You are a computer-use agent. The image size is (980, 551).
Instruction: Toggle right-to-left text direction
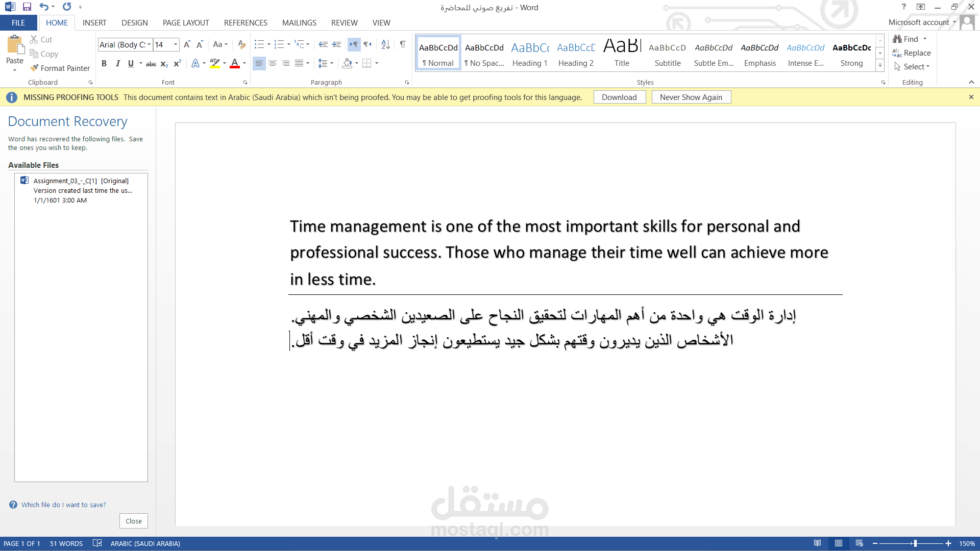coord(367,44)
